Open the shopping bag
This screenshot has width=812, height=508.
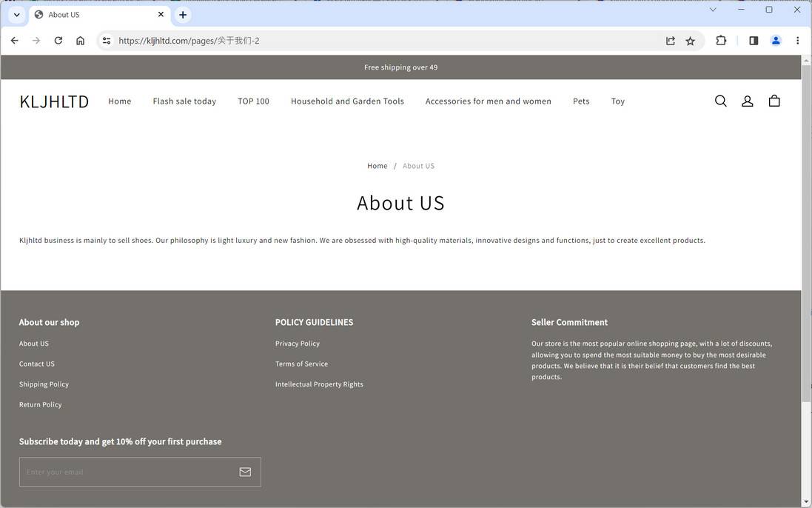(774, 100)
